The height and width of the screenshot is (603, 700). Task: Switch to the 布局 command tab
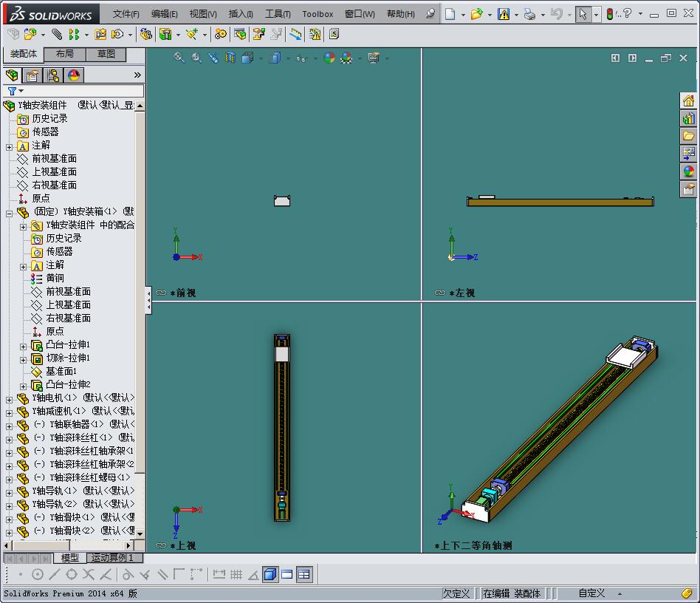(x=64, y=55)
